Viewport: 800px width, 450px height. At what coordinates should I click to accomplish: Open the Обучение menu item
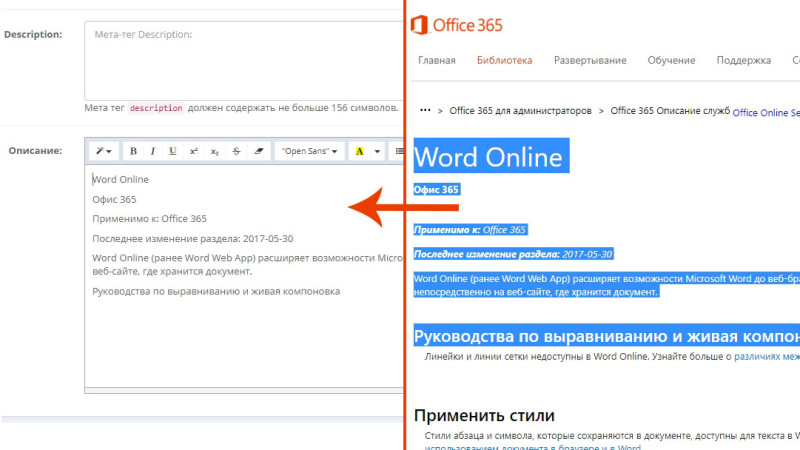(x=671, y=60)
